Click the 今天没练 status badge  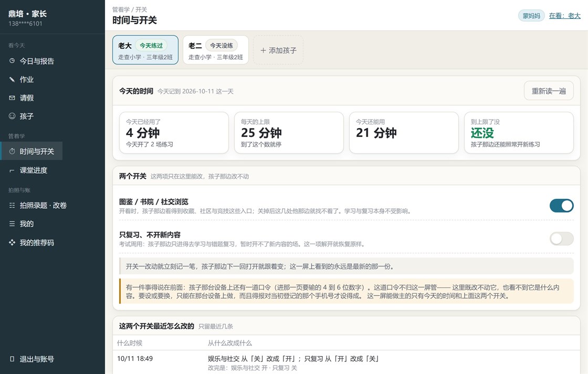221,45
